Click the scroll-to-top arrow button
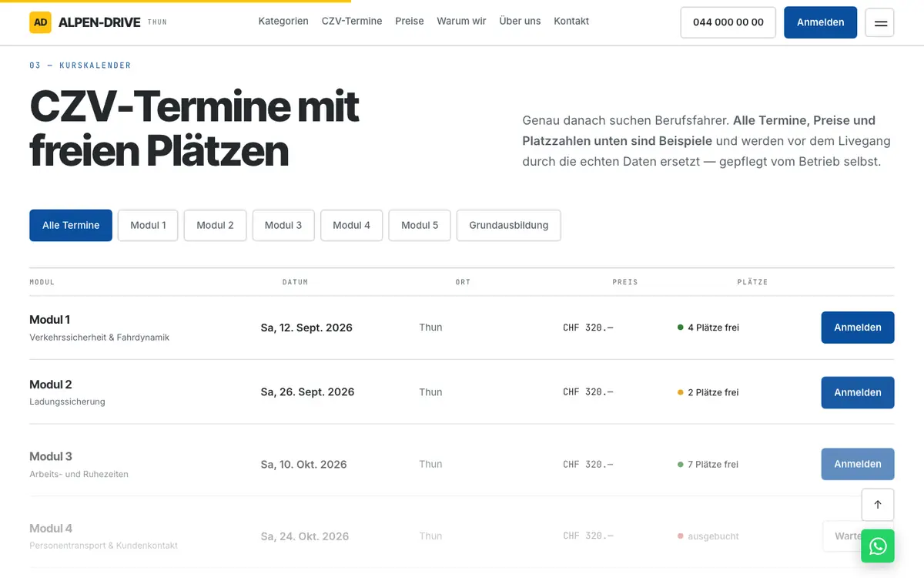The width and height of the screenshot is (924, 578). tap(878, 505)
